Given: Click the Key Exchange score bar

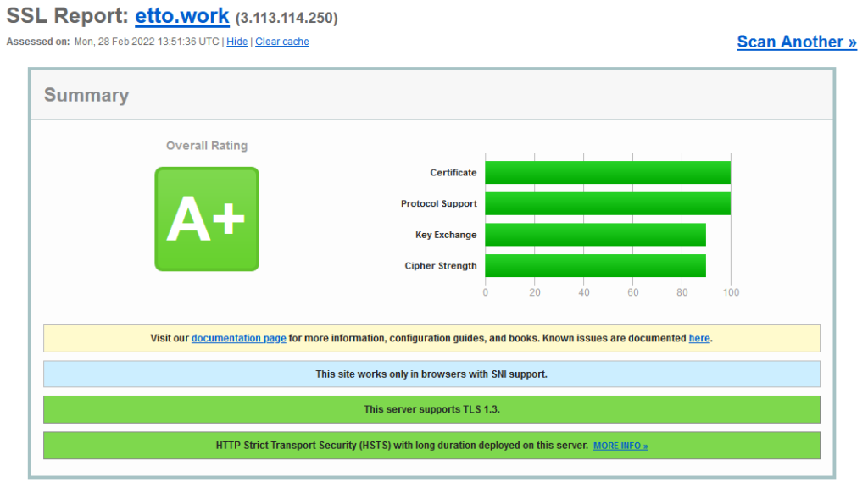Looking at the screenshot, I should click(595, 235).
